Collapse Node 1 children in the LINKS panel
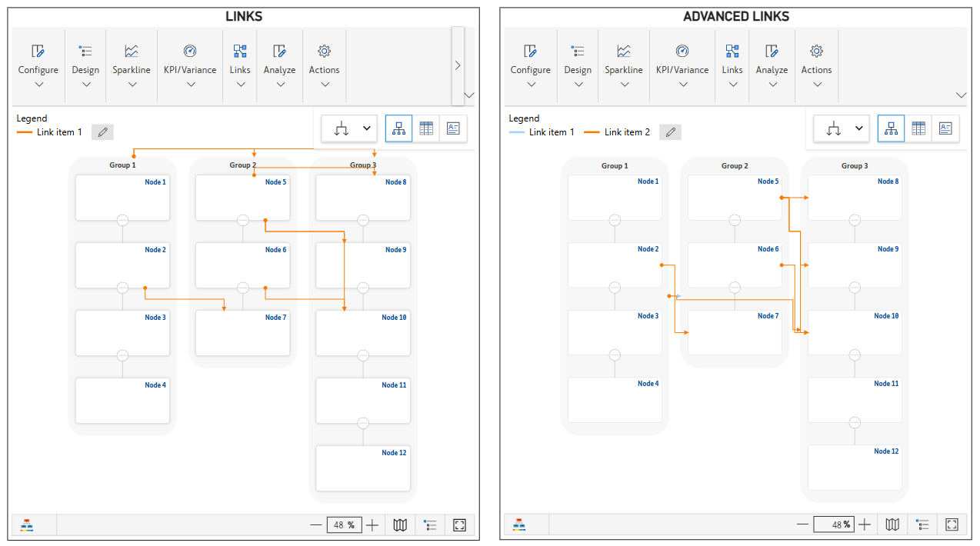 coord(122,220)
